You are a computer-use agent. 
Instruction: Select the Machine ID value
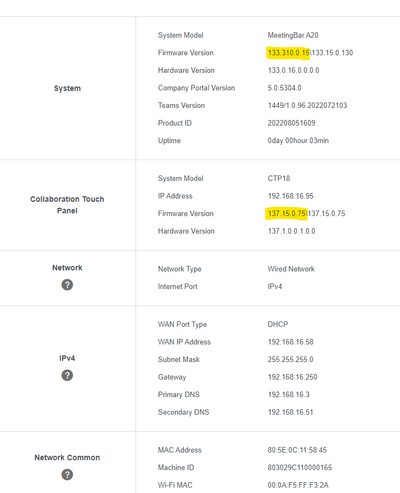click(x=300, y=468)
